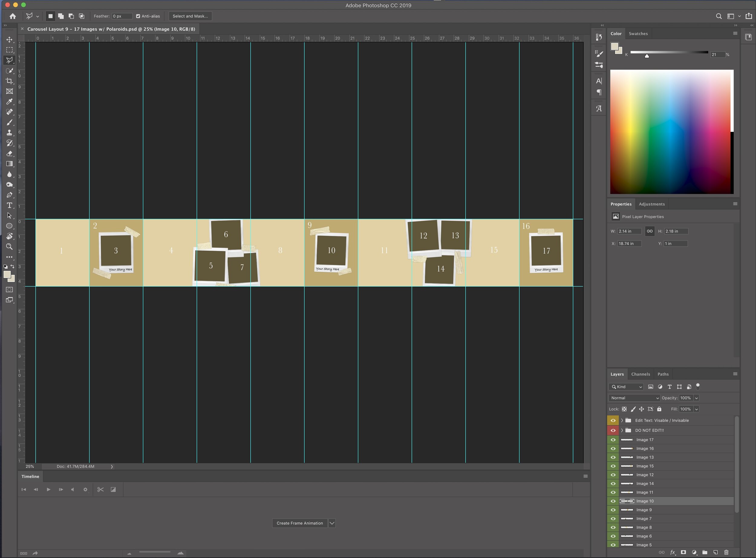This screenshot has height=558, width=756.
Task: Select the Zoom tool
Action: [x=9, y=247]
